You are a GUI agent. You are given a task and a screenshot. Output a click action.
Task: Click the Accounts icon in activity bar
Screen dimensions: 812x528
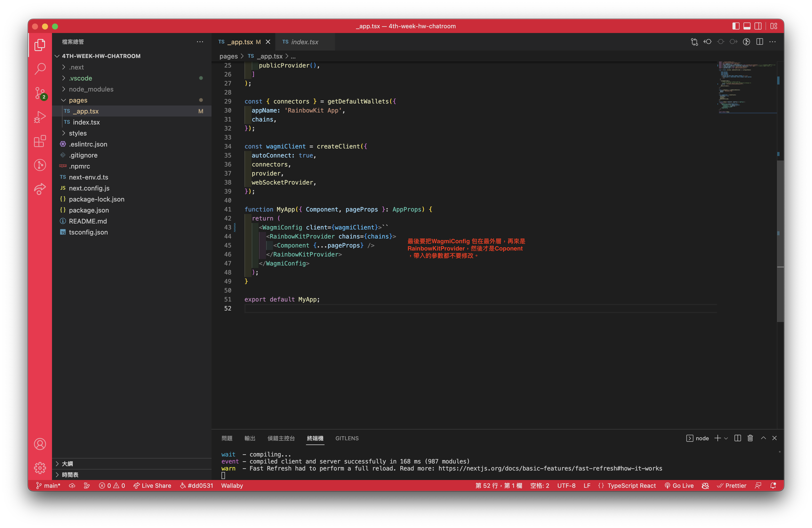click(x=40, y=444)
